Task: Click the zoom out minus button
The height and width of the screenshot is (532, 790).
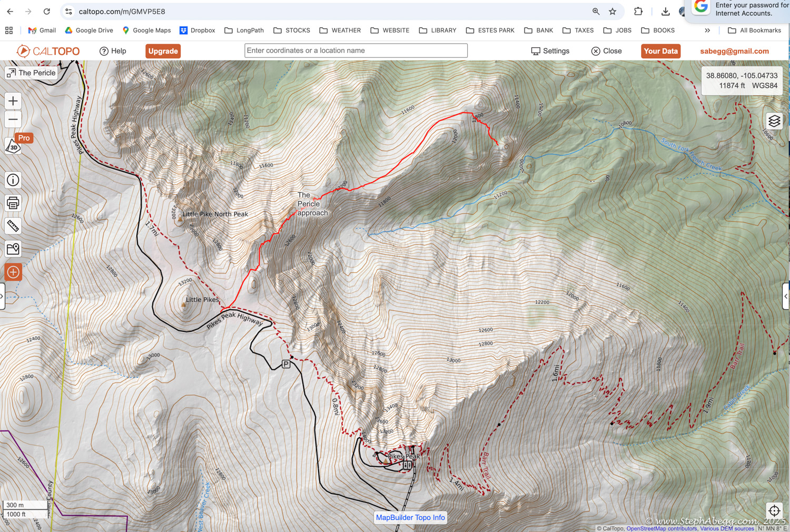Action: [x=13, y=120]
